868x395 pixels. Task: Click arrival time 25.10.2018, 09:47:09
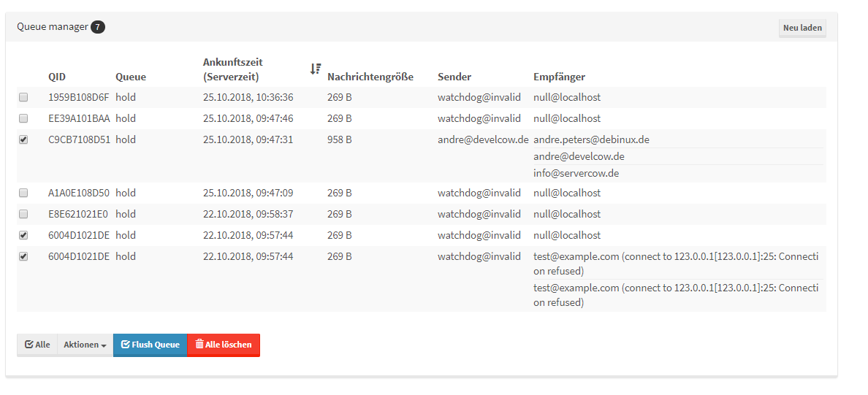[248, 193]
